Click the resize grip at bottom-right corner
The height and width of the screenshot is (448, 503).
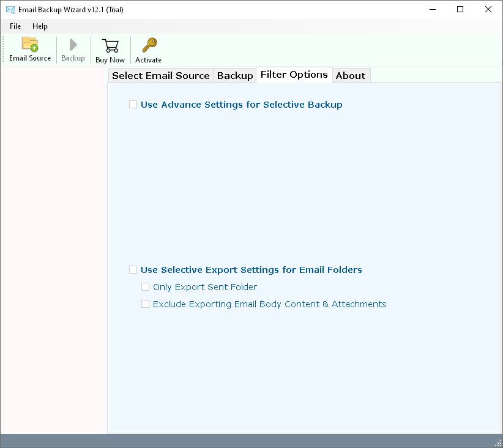pyautogui.click(x=498, y=443)
